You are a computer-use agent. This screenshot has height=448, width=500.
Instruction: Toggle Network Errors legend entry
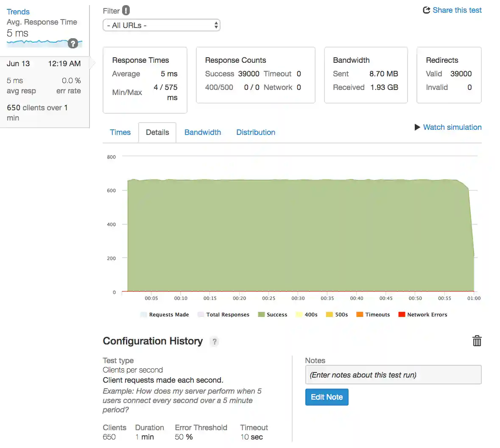pyautogui.click(x=423, y=315)
